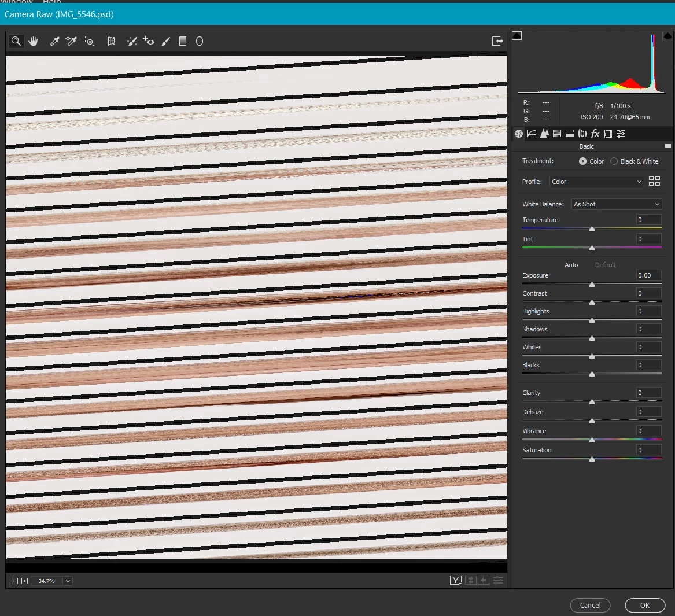Select the Red Eye Removal tool
Viewport: 675px width, 616px height.
(x=149, y=41)
